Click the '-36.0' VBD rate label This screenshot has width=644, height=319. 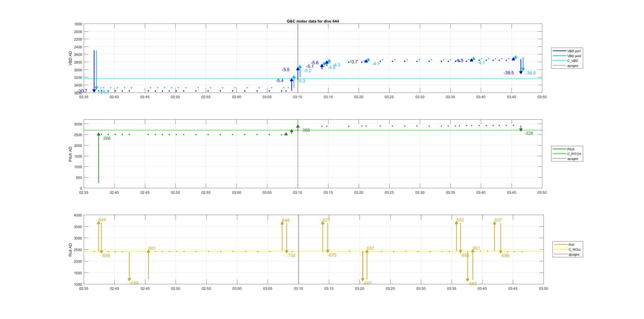click(530, 73)
